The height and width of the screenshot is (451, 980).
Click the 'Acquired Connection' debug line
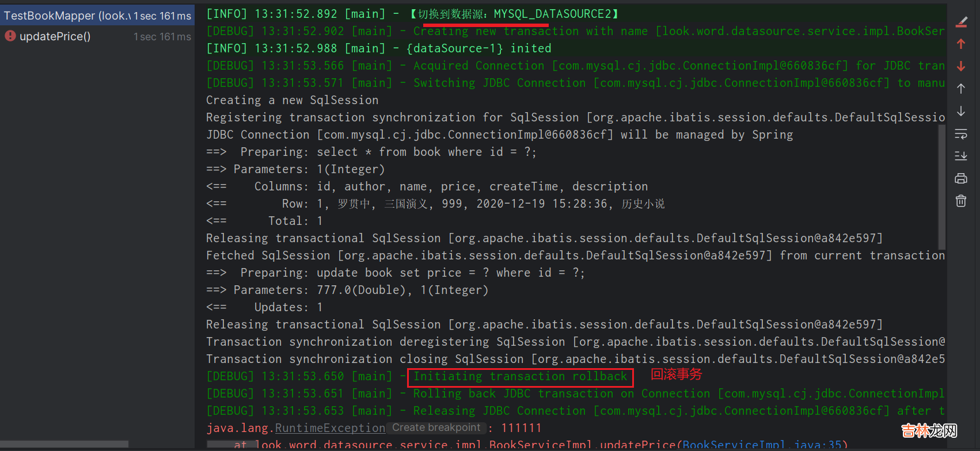click(x=576, y=66)
